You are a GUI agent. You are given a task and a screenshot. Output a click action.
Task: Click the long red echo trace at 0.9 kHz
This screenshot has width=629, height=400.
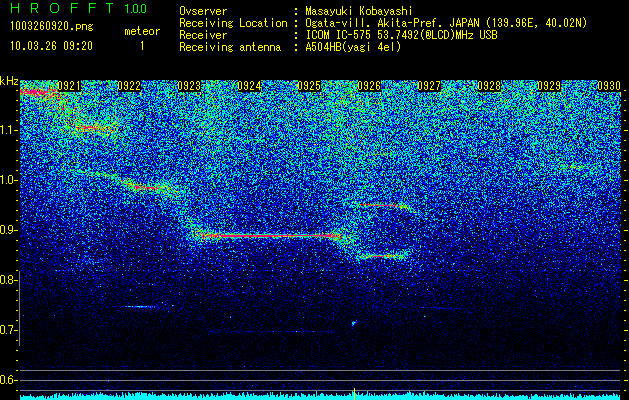[271, 236]
